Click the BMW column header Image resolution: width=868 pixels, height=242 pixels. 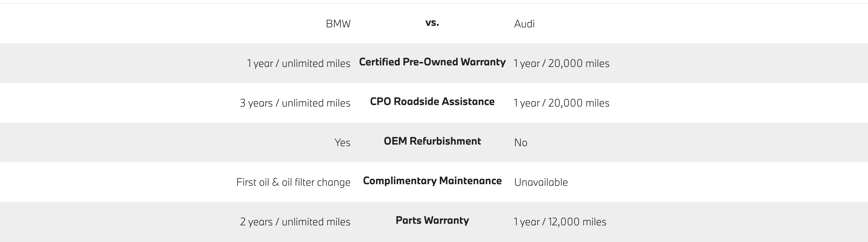[x=338, y=24]
